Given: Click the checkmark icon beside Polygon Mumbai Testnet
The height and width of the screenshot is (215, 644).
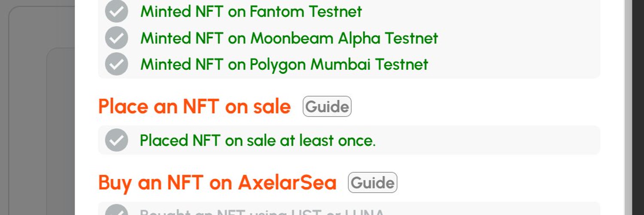Looking at the screenshot, I should click(x=116, y=64).
